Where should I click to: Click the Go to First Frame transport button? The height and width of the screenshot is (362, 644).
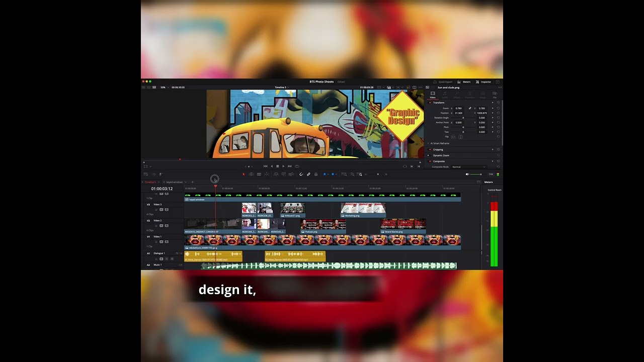(x=265, y=166)
